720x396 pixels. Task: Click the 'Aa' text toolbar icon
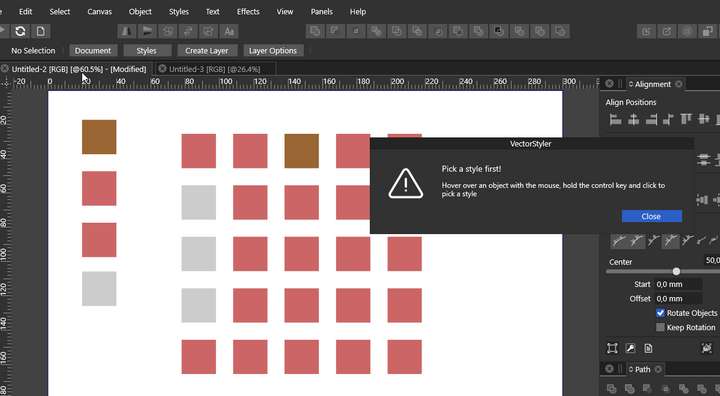click(x=229, y=31)
